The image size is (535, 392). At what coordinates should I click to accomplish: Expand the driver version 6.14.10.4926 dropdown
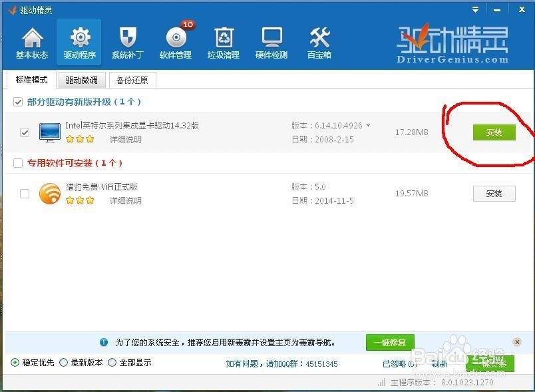pyautogui.click(x=369, y=126)
